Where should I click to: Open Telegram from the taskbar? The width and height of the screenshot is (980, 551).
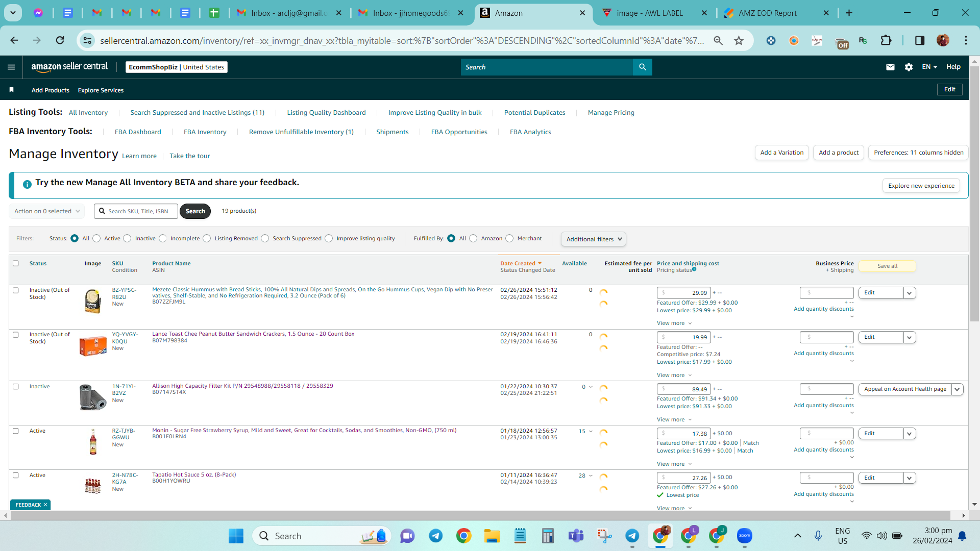(x=435, y=536)
